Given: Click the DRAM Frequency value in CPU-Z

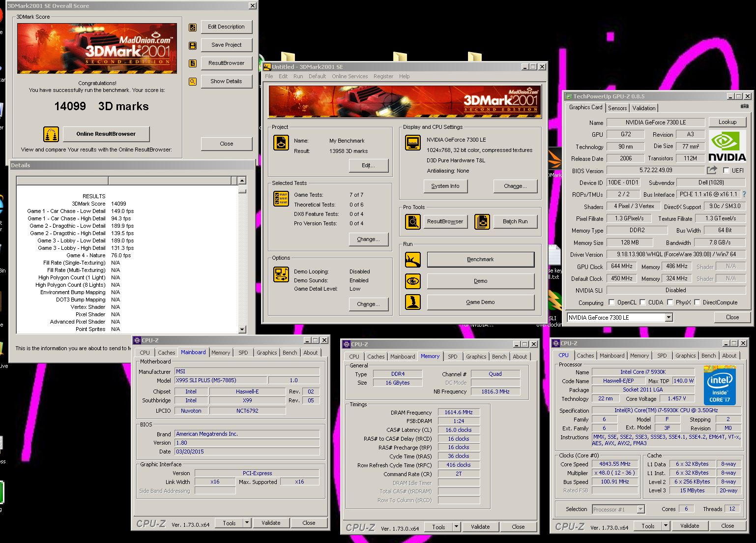Looking at the screenshot, I should (459, 412).
